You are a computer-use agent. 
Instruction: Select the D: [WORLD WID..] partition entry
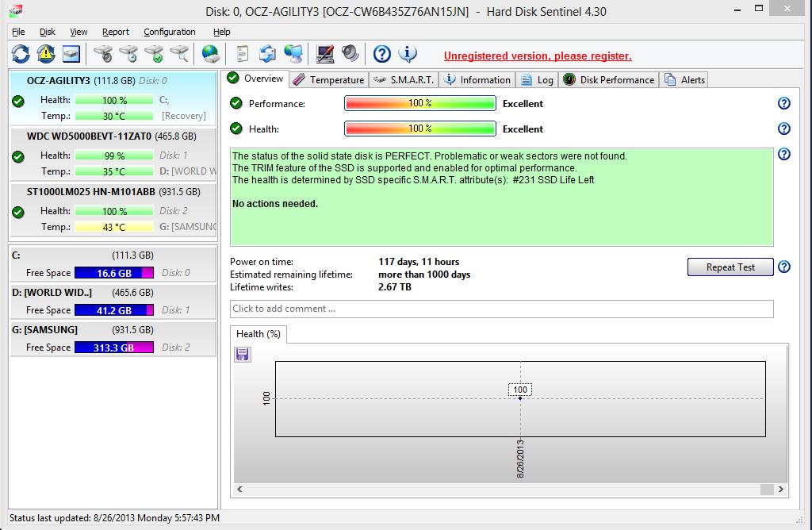tap(113, 301)
